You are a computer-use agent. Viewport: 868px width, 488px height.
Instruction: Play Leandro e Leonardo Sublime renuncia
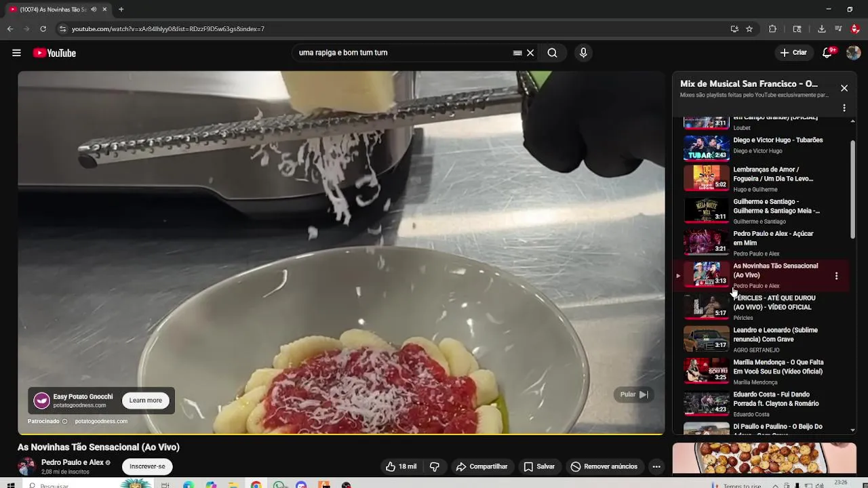[x=760, y=339]
